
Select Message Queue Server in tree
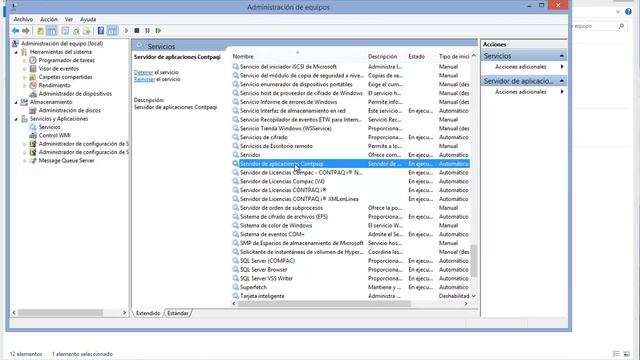coord(67,160)
